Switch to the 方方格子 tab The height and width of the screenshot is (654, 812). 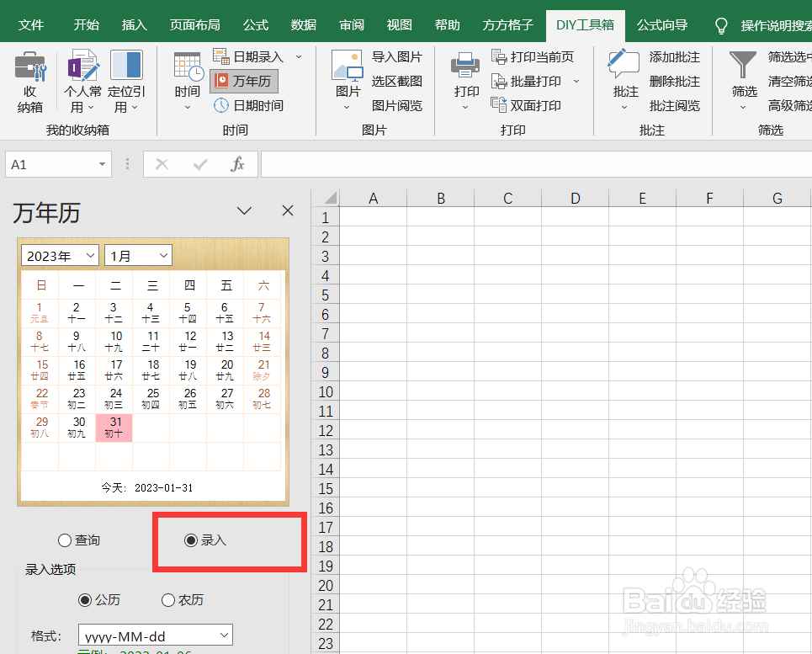point(507,25)
